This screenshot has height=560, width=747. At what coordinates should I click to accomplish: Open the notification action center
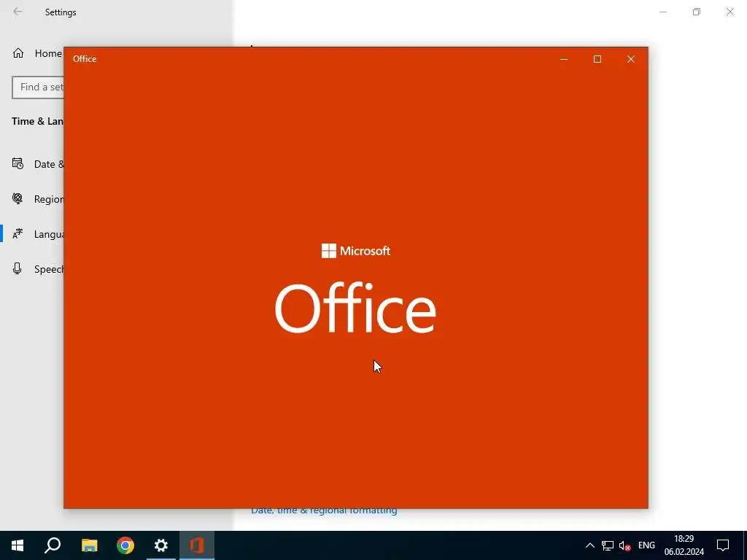pyautogui.click(x=723, y=545)
